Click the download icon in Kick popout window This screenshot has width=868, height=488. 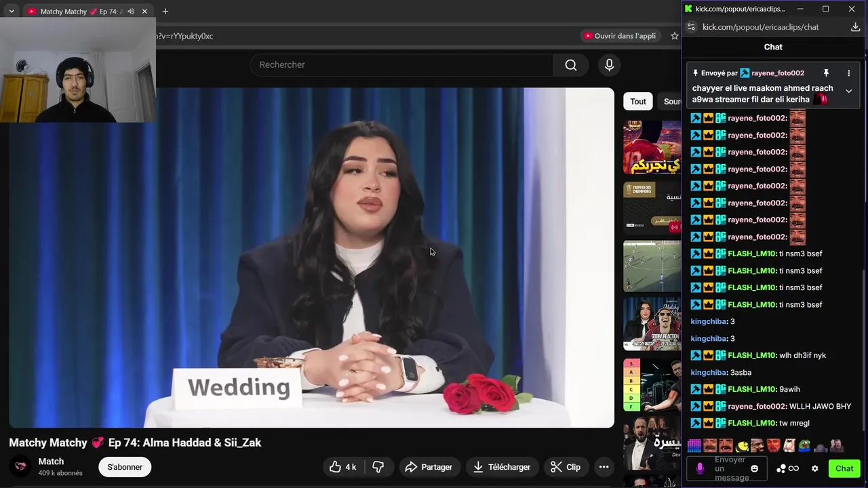(x=855, y=27)
